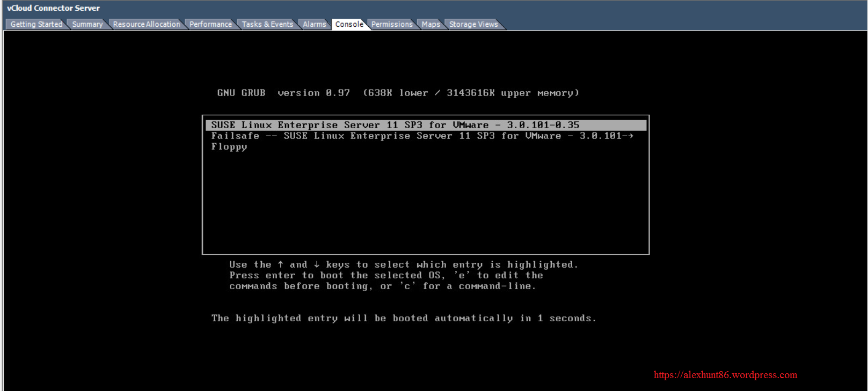Image resolution: width=868 pixels, height=391 pixels.
Task: Click the 'commands before booting' instruction line
Action: click(x=382, y=286)
